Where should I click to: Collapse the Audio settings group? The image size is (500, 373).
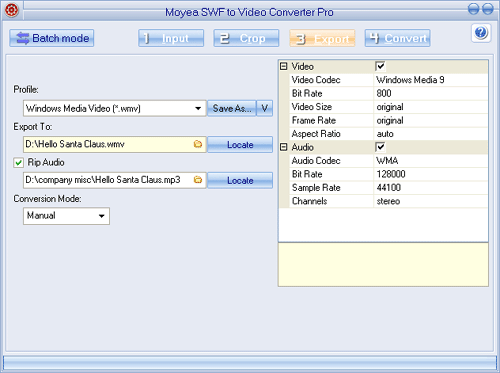(x=284, y=147)
